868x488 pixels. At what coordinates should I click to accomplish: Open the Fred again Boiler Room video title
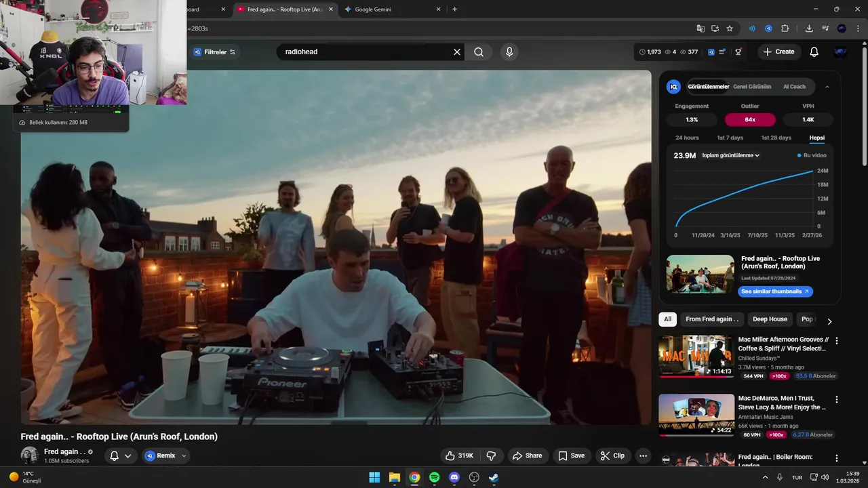click(775, 460)
